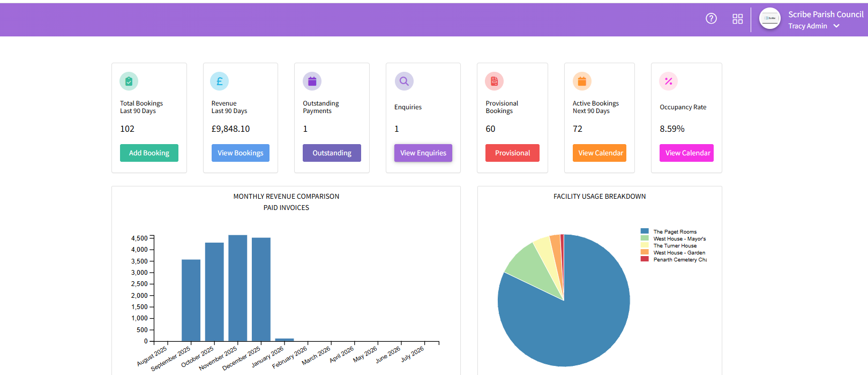Viewport: 868px width, 375px height.
Task: Click the Total Bookings clipboard icon
Action: pos(129,81)
